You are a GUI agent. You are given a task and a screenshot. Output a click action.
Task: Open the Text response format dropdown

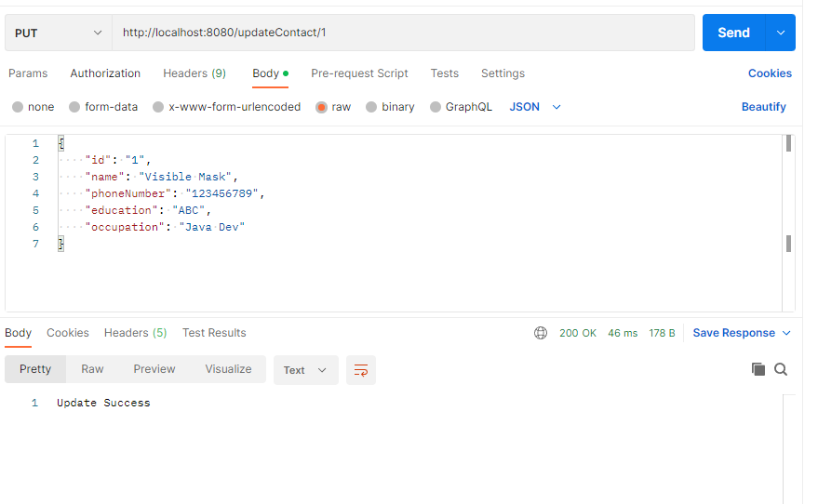[x=305, y=370]
